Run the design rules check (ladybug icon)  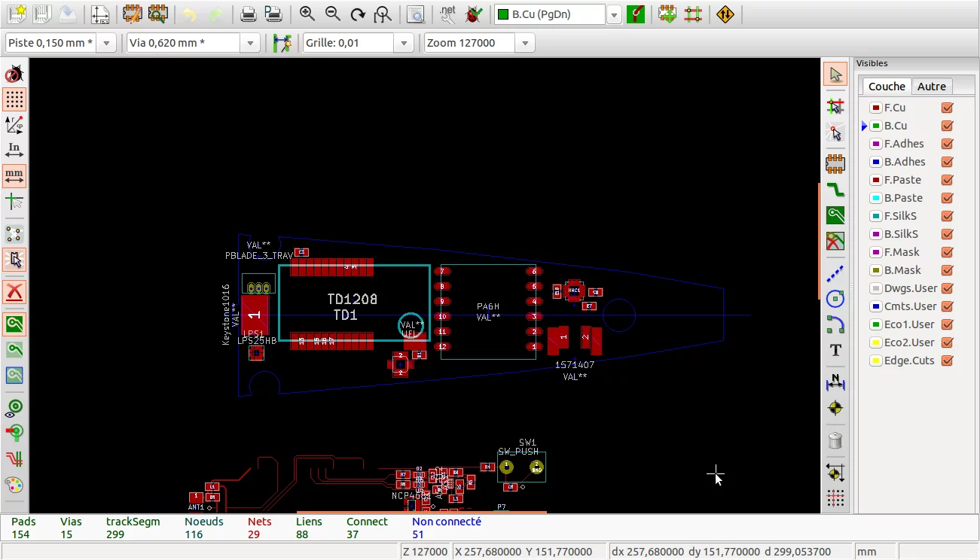(x=473, y=14)
